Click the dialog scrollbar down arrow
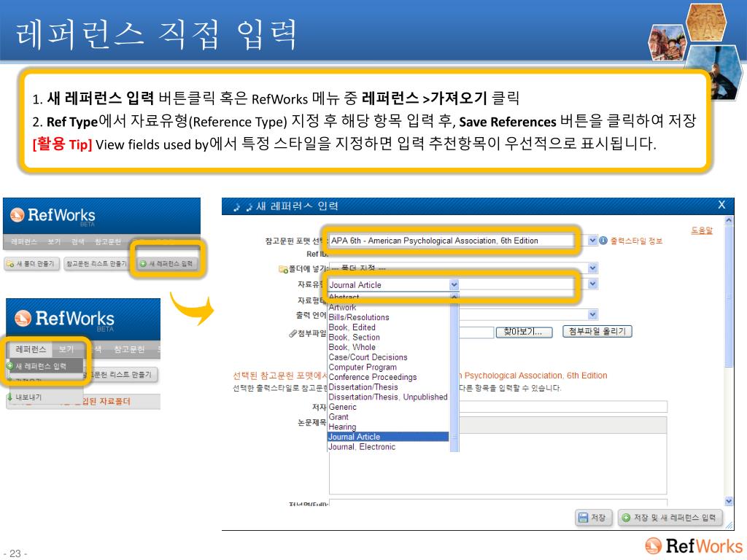747x560 pixels. 729,501
